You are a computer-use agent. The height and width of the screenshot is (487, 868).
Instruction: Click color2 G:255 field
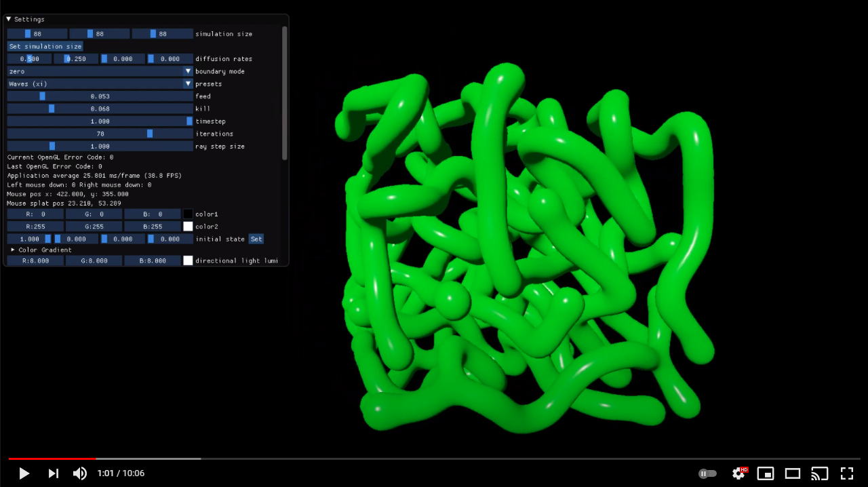click(94, 227)
